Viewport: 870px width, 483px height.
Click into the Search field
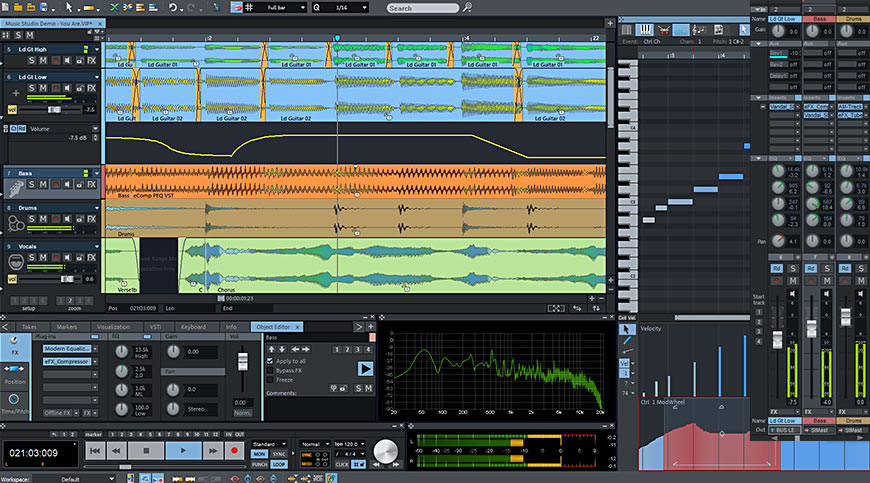[423, 8]
